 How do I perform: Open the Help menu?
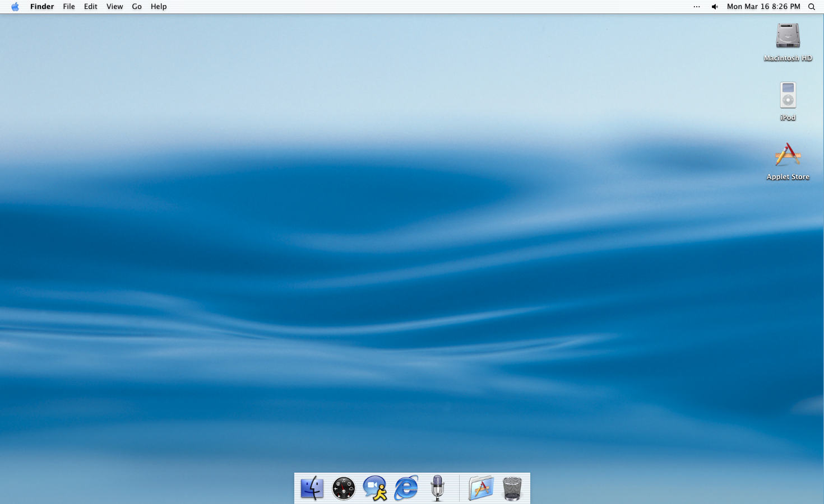(x=159, y=7)
